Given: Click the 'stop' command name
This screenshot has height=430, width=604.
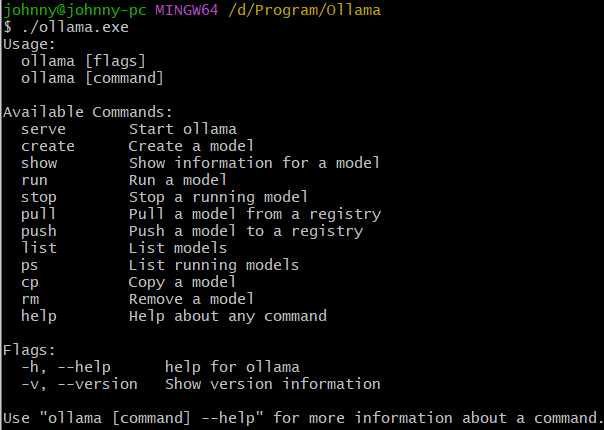Looking at the screenshot, I should [39, 197].
